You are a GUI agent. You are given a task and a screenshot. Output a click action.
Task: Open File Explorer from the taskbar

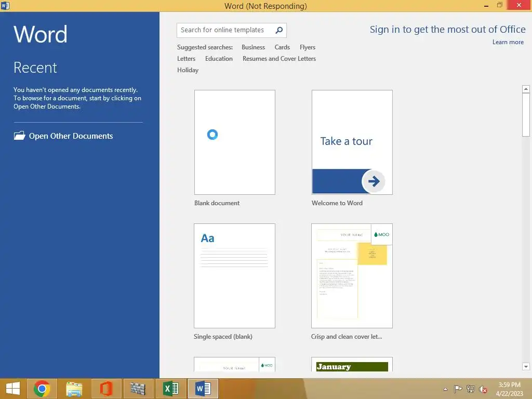click(x=74, y=389)
